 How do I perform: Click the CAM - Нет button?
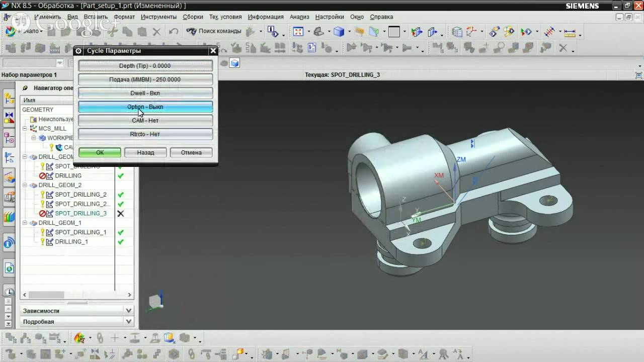tap(145, 120)
